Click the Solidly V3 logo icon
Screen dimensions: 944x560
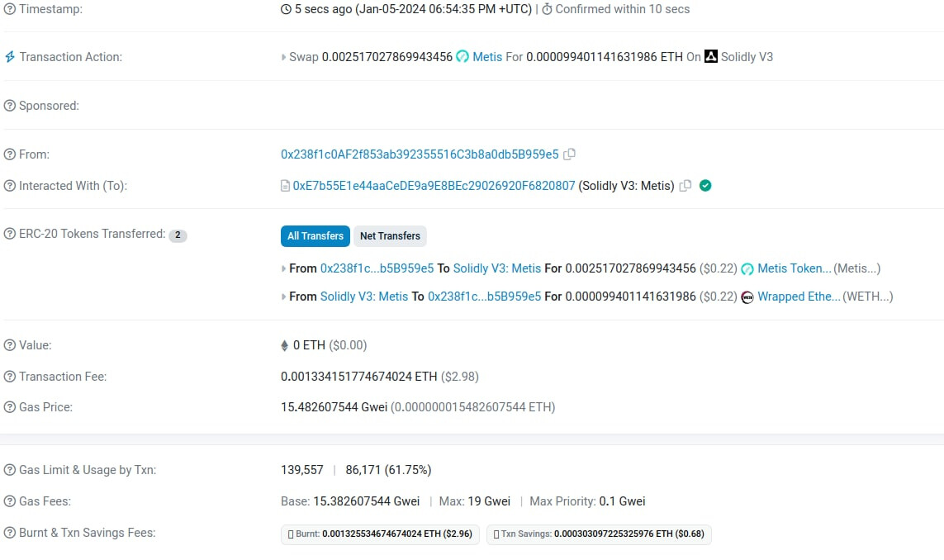[711, 57]
